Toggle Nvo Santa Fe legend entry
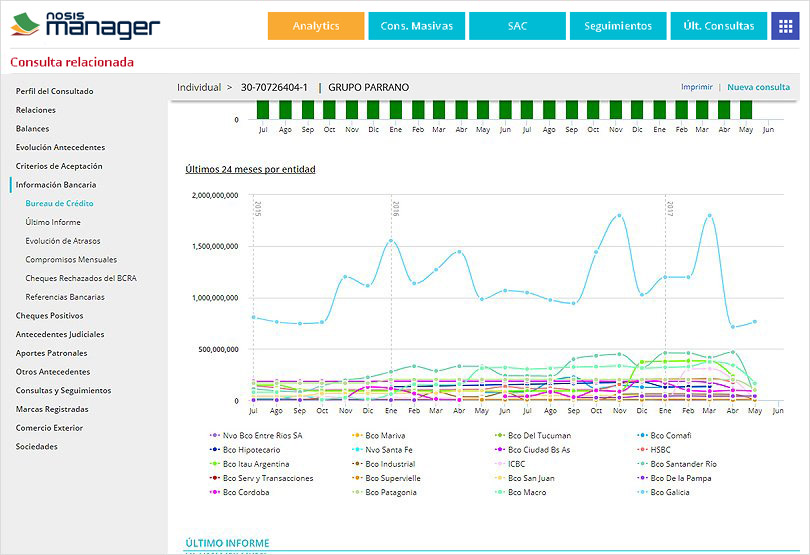This screenshot has width=810, height=555. click(382, 450)
